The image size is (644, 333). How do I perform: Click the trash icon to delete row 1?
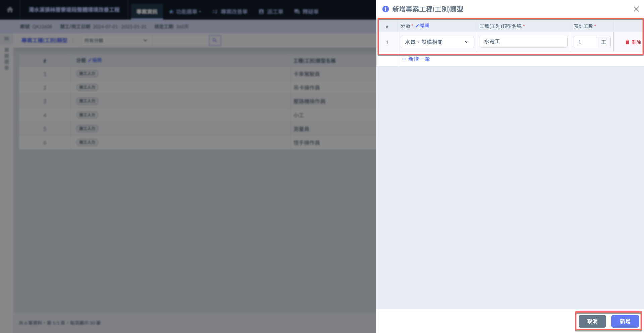click(627, 42)
